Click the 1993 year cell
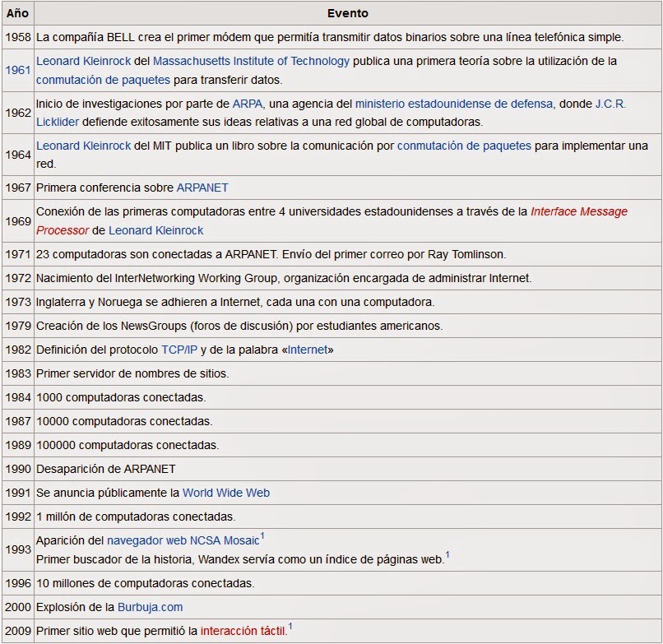This screenshot has width=663, height=644. (x=18, y=549)
